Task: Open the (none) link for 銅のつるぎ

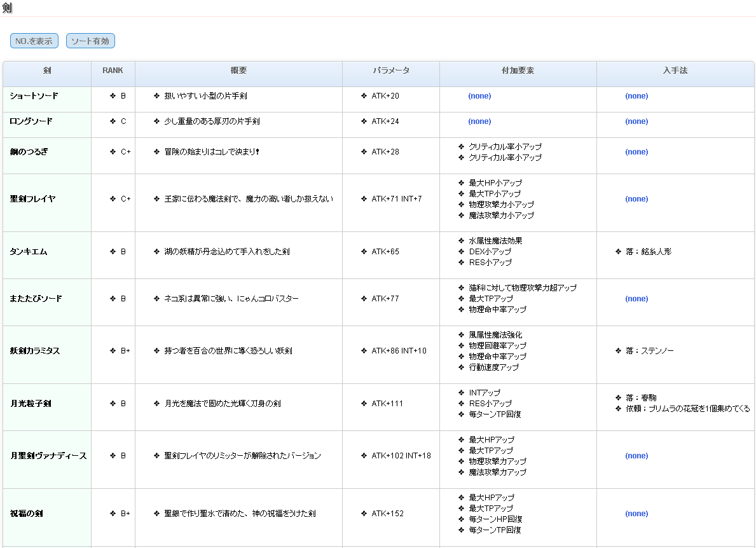Action: click(636, 152)
